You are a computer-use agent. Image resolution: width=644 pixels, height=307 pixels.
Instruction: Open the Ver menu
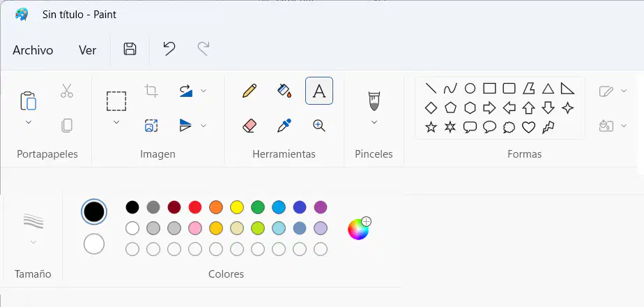[x=88, y=50]
